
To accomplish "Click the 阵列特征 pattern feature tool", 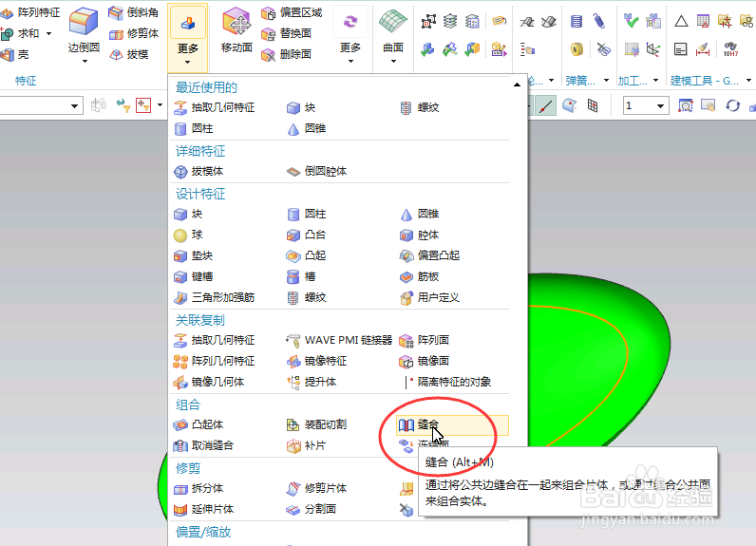I will point(29,12).
